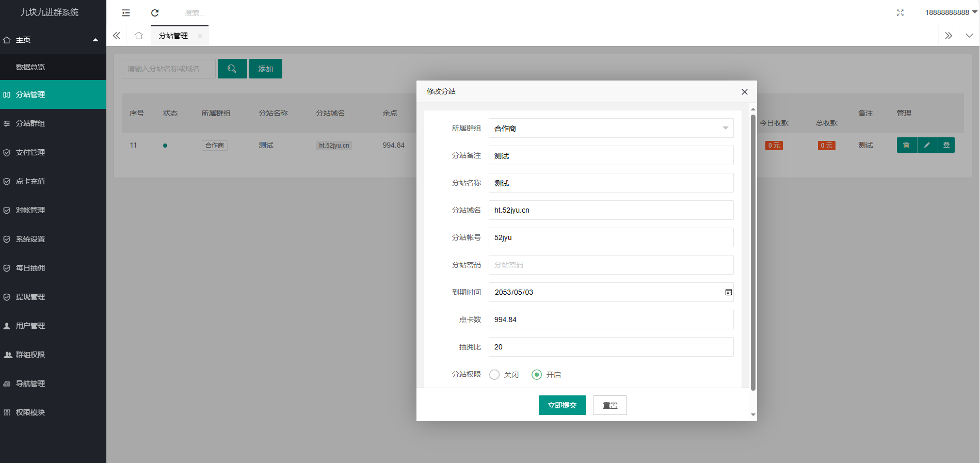Viewport: 980px width, 463px height.
Task: Click the refresh icon in top bar
Action: pos(155,13)
